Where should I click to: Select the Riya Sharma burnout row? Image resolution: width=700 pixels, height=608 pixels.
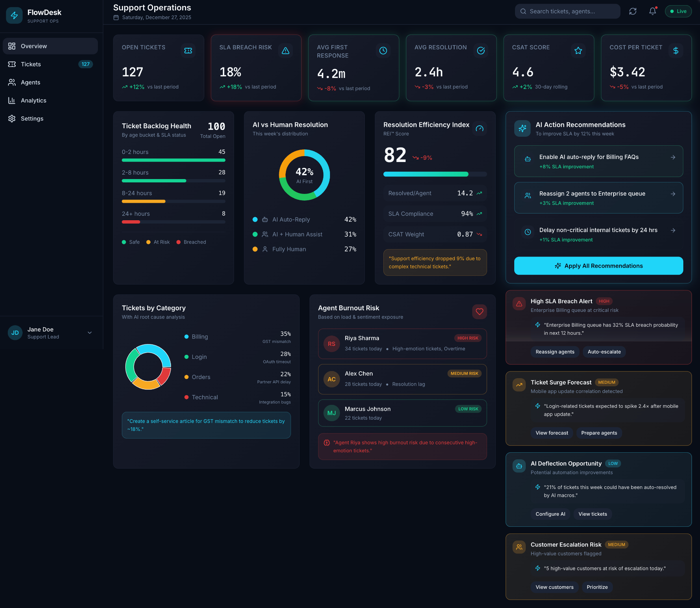pos(402,344)
